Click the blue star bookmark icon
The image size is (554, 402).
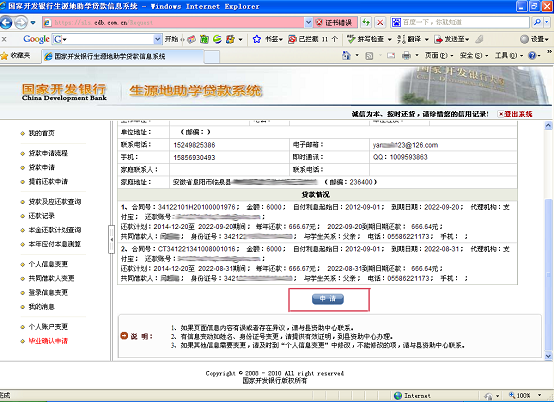click(x=257, y=39)
